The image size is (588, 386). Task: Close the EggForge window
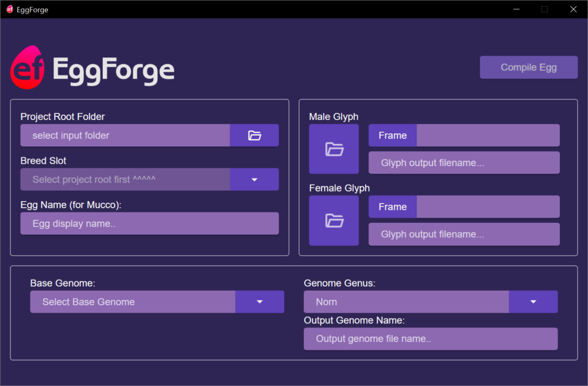(574, 9)
